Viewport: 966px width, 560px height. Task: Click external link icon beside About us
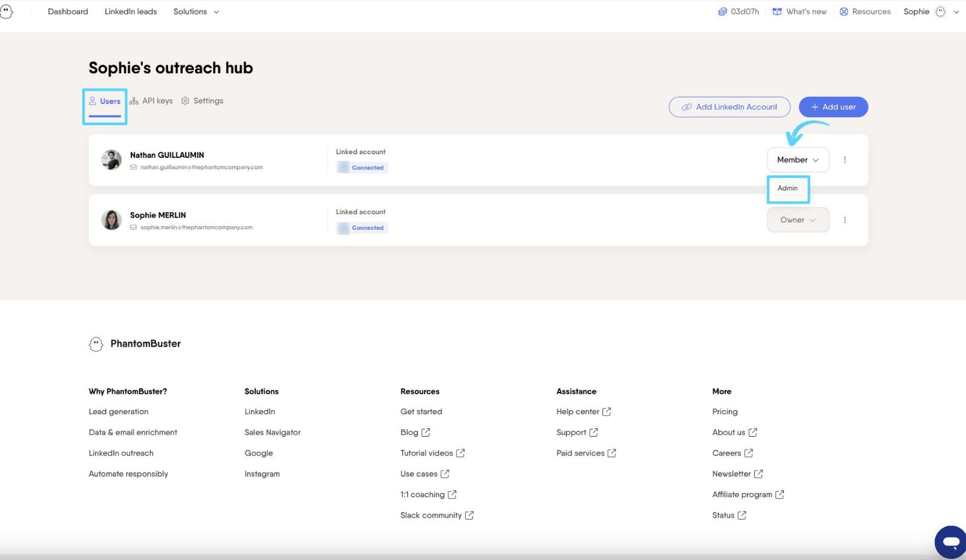tap(753, 432)
